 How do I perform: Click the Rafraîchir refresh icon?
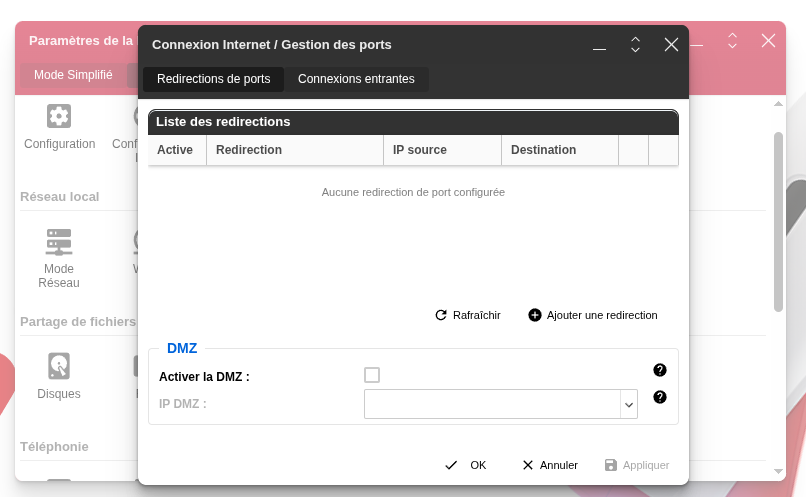coord(441,315)
